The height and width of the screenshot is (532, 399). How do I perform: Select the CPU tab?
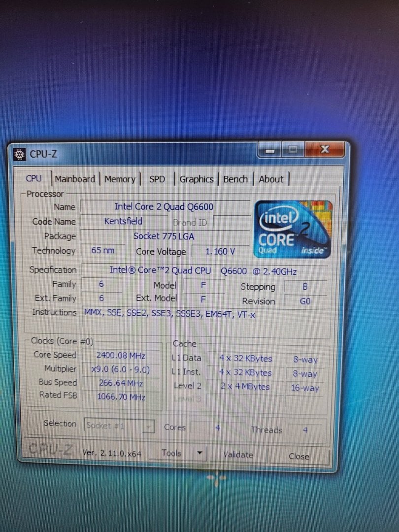click(x=33, y=178)
